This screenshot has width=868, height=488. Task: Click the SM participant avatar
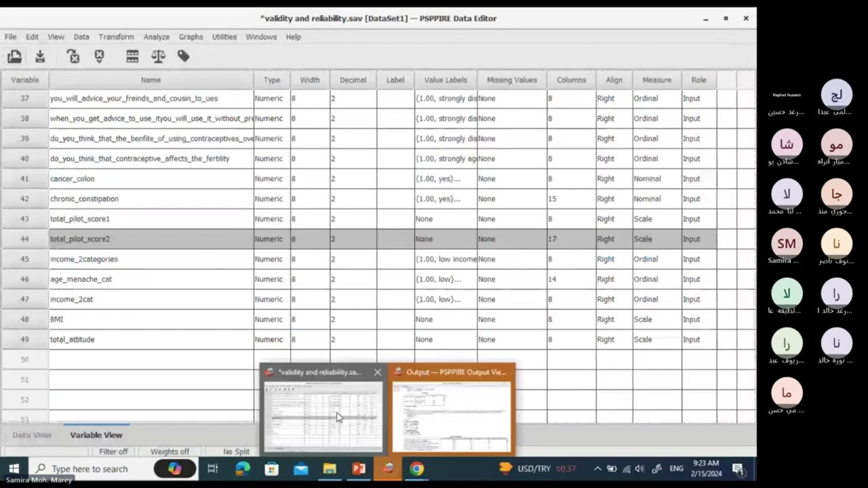(x=787, y=244)
